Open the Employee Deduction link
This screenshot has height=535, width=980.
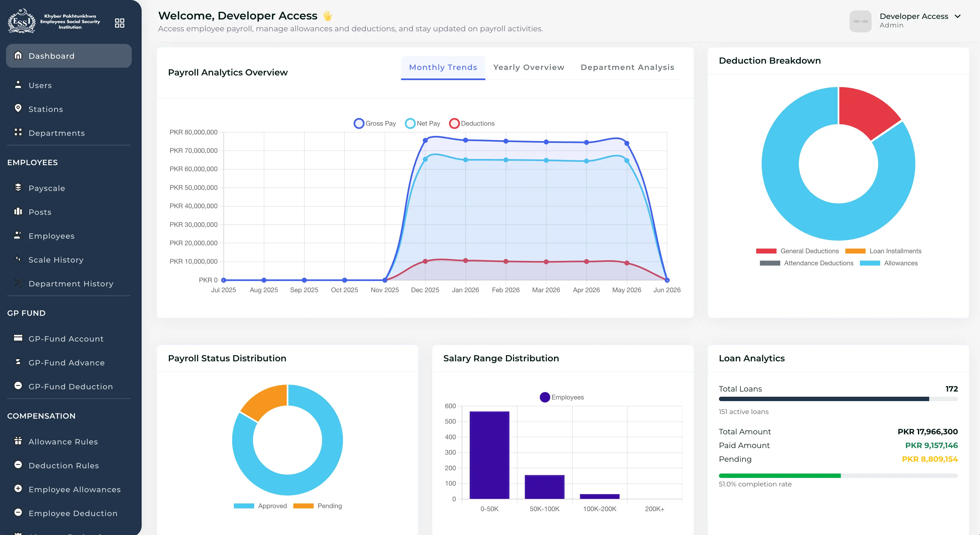coord(69,513)
